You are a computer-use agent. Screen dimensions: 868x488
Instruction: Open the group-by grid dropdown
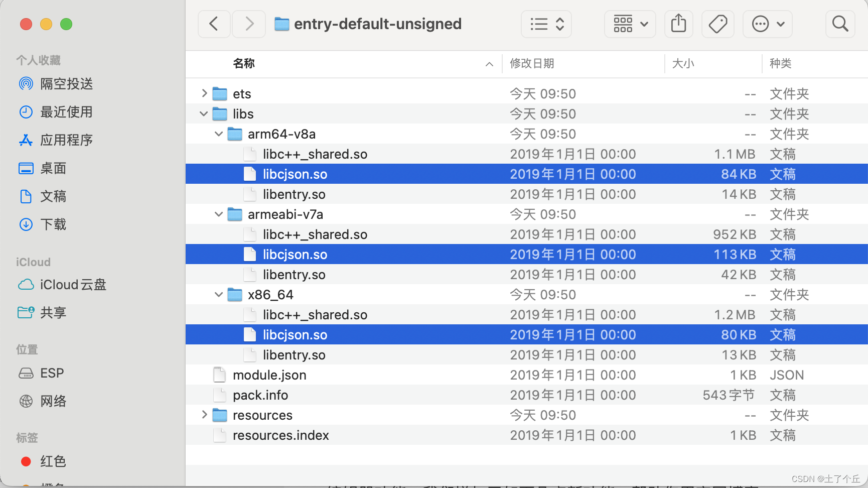point(630,24)
